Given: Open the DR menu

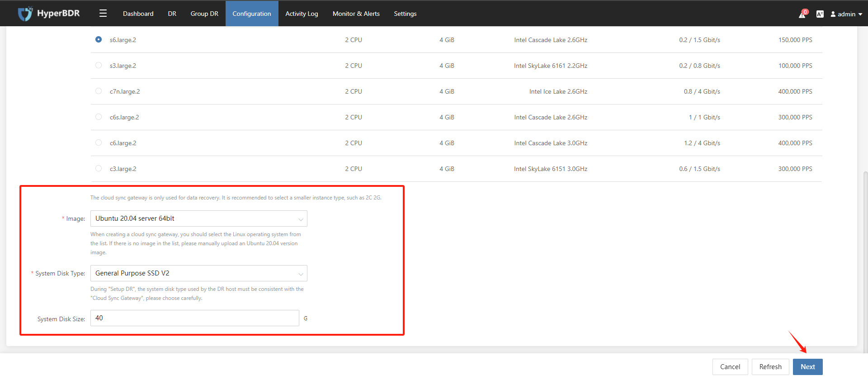Looking at the screenshot, I should (x=172, y=14).
